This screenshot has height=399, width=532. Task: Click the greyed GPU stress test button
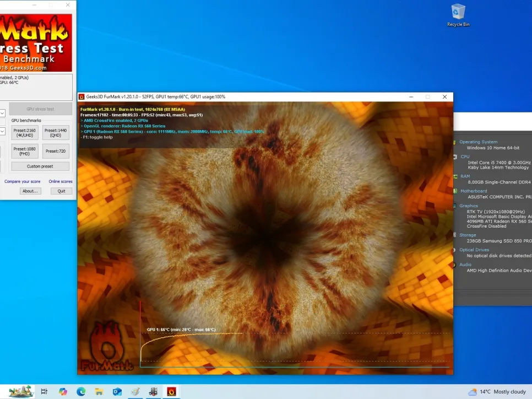tap(40, 109)
